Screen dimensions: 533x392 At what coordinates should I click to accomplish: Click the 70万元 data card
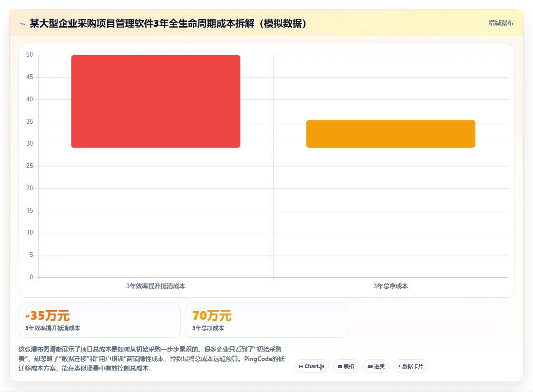click(x=266, y=320)
